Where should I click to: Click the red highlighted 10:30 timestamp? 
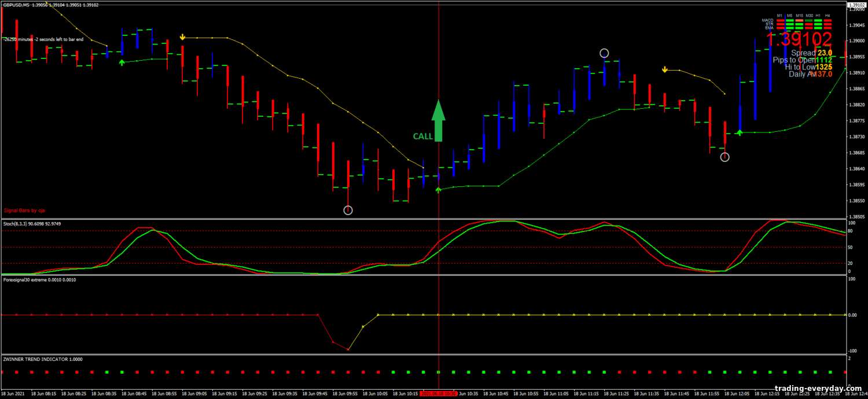tap(438, 394)
